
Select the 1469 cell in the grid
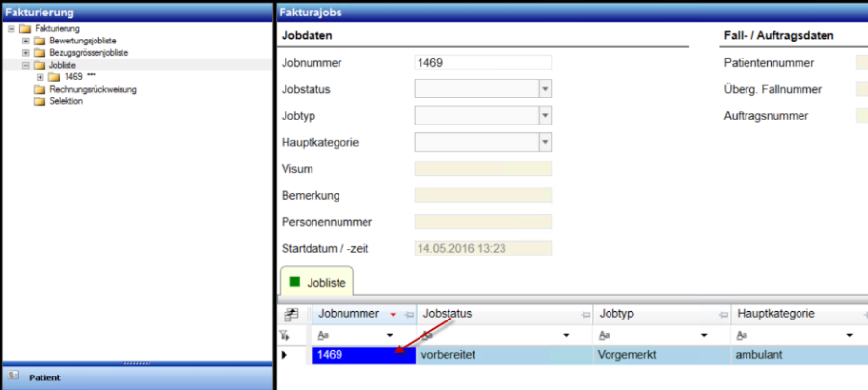tap(364, 355)
